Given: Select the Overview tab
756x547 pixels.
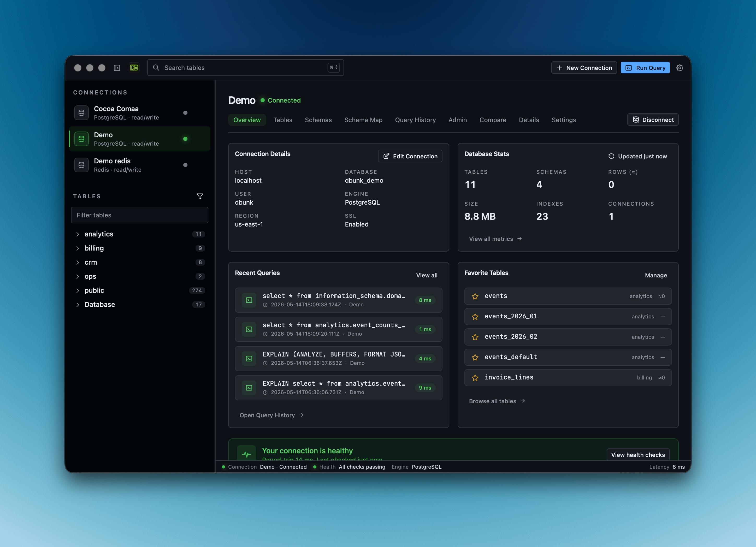Looking at the screenshot, I should tap(247, 120).
